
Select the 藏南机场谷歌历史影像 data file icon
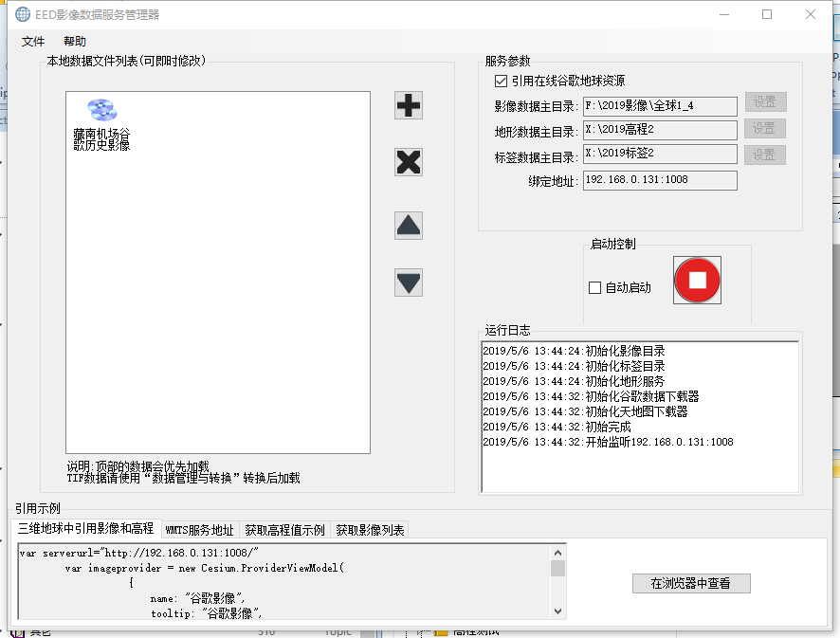(x=101, y=112)
